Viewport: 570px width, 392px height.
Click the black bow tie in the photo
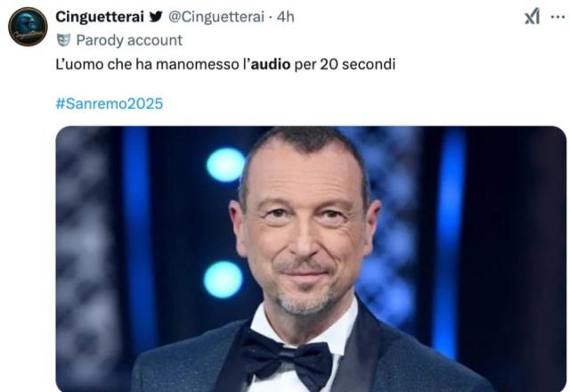tap(287, 357)
